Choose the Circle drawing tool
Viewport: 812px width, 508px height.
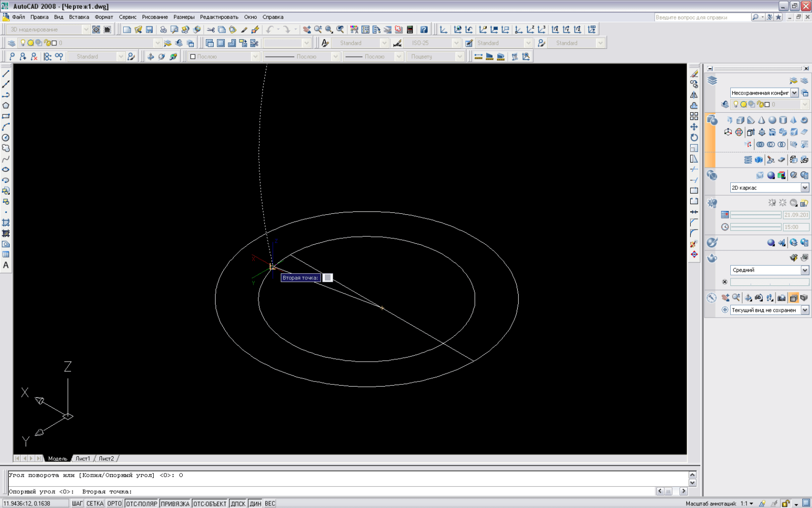[x=6, y=138]
